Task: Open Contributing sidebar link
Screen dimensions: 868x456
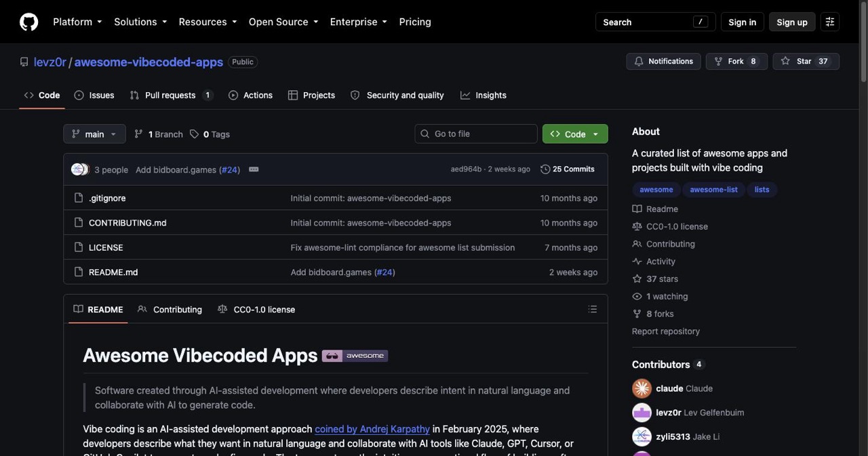Action: tap(663, 244)
